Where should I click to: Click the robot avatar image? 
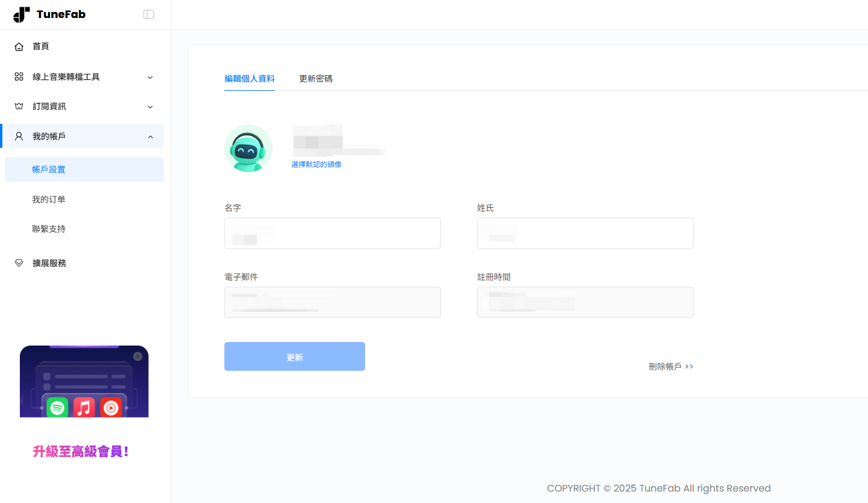[x=248, y=148]
